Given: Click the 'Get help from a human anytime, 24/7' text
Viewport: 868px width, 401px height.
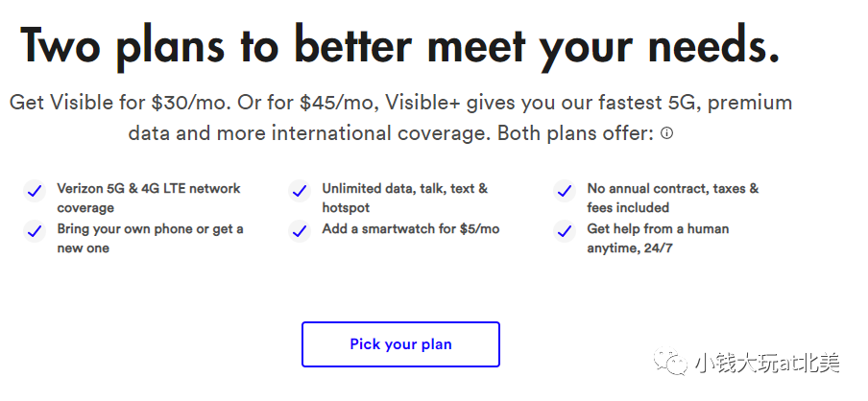Looking at the screenshot, I should [x=658, y=238].
